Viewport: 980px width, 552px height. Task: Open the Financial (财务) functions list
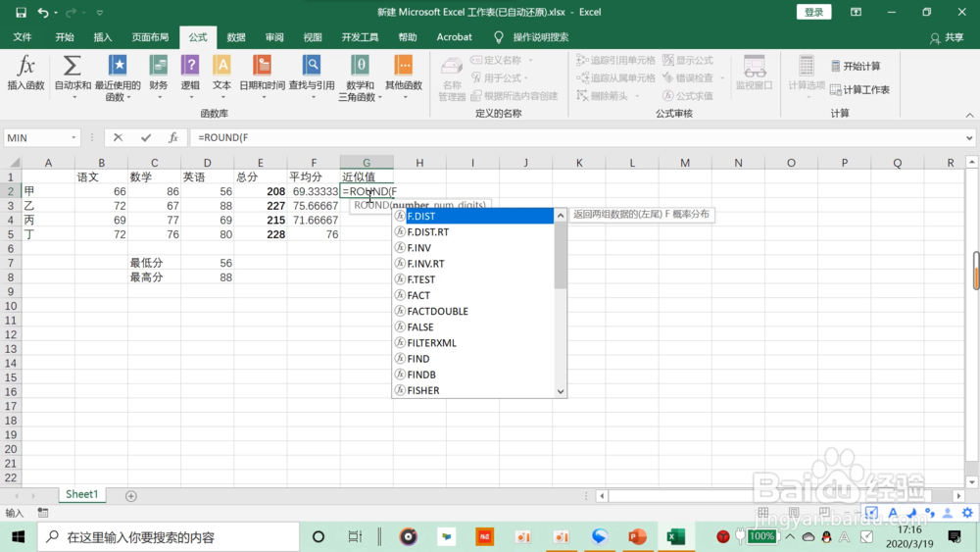pos(159,76)
